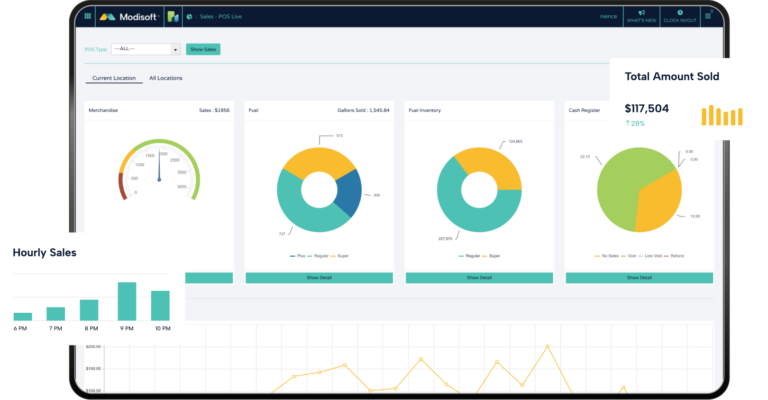Toggle Refund legend in Cash Register chart
The width and height of the screenshot is (768, 400).
click(671, 256)
